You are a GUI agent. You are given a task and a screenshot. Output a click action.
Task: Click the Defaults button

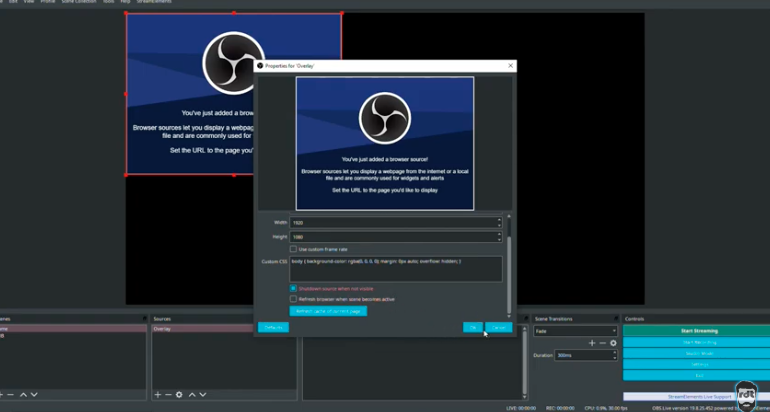[273, 328]
